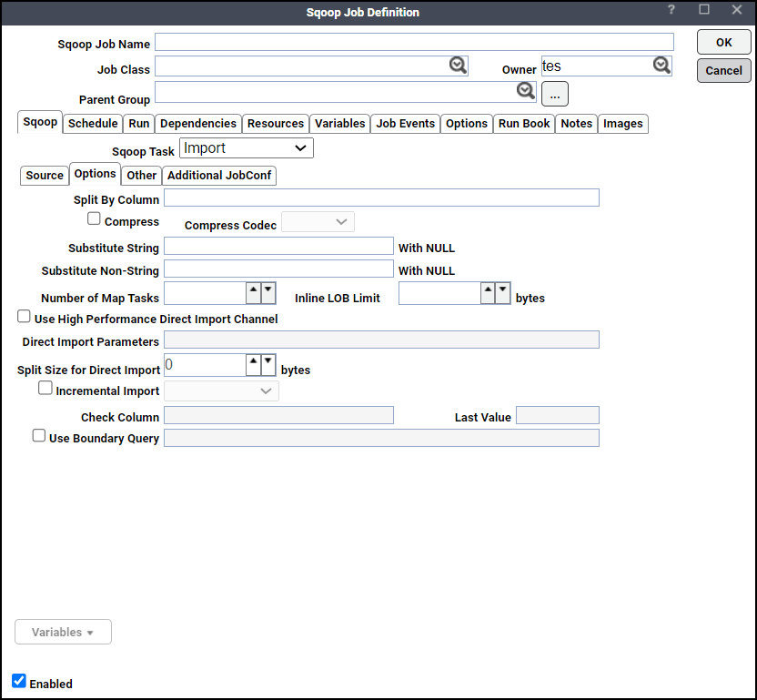Show the Run Book tab
This screenshot has height=700, width=757.
[524, 124]
